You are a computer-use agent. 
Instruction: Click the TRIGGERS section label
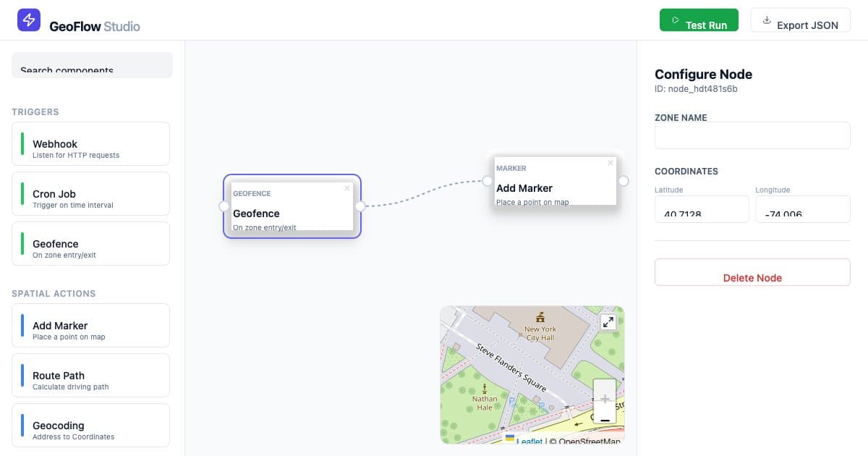35,112
